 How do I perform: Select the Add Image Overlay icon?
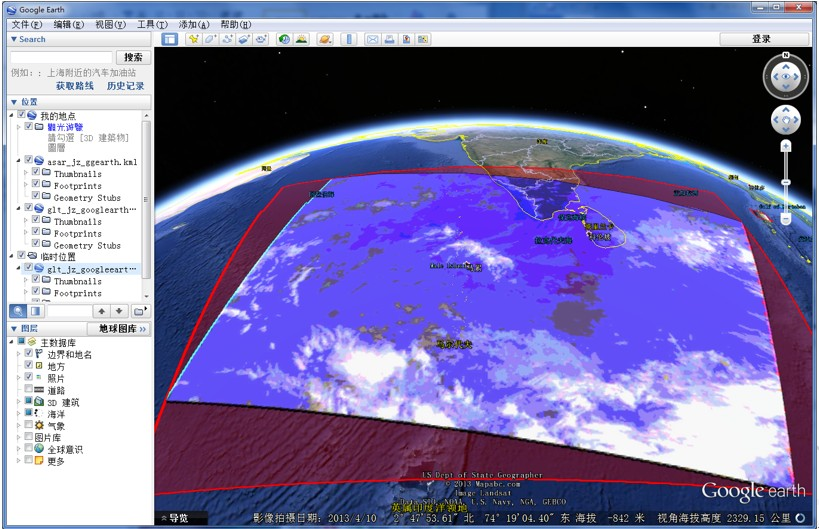click(244, 39)
